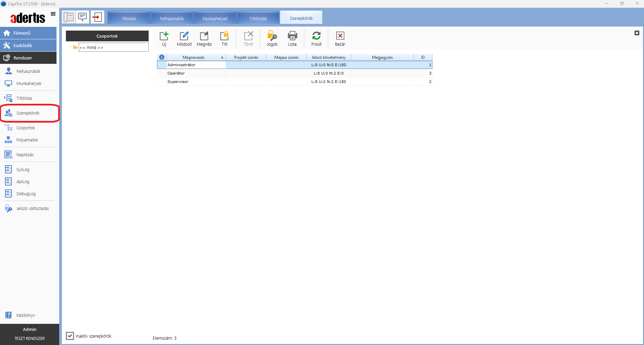Toggle the Inaktív szerepkörök checkbox
The width and height of the screenshot is (644, 345).
click(x=70, y=336)
